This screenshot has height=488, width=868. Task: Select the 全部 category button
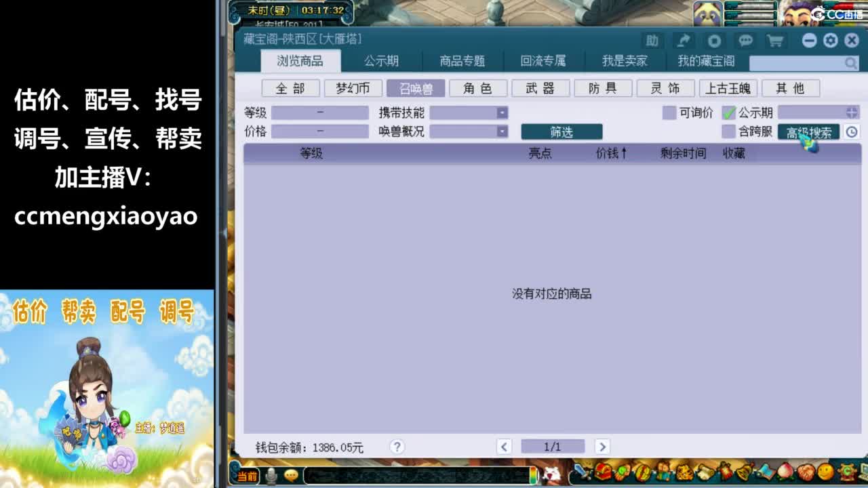pos(290,88)
